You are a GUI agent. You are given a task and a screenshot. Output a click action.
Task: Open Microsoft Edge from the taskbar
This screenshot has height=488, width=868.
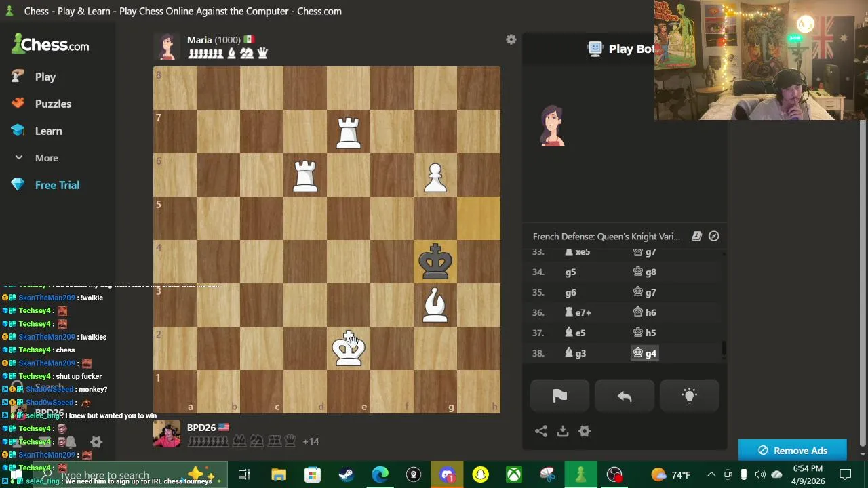(380, 474)
